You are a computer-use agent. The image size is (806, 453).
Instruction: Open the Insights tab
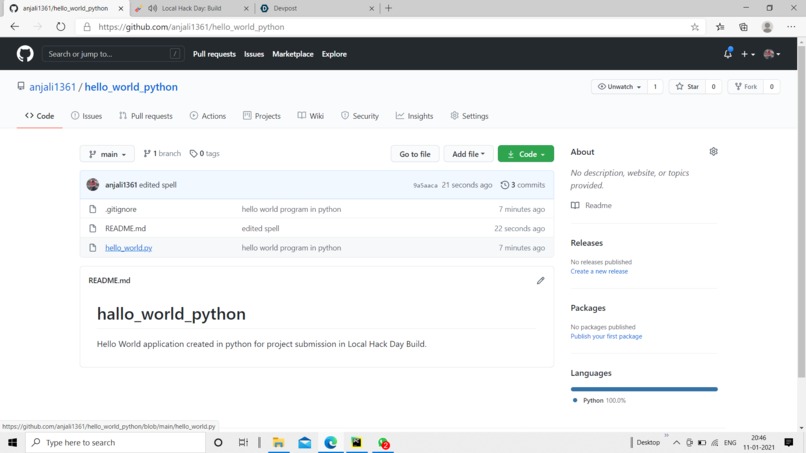[414, 116]
